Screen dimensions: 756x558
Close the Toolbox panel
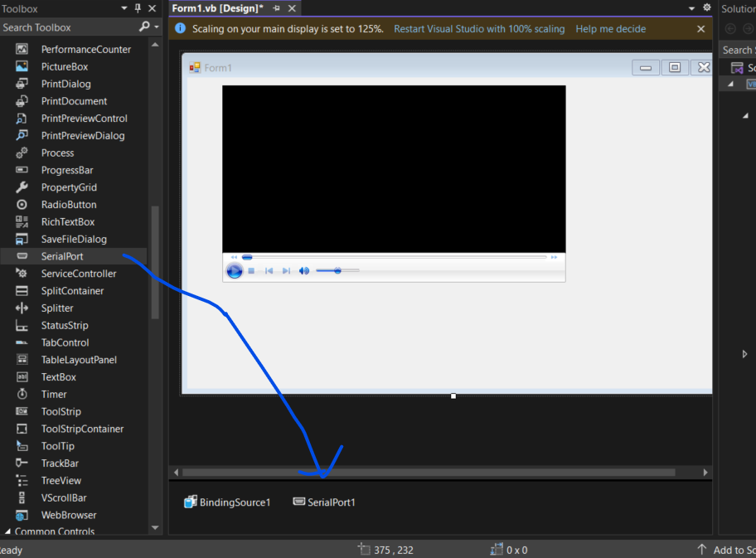pos(152,8)
